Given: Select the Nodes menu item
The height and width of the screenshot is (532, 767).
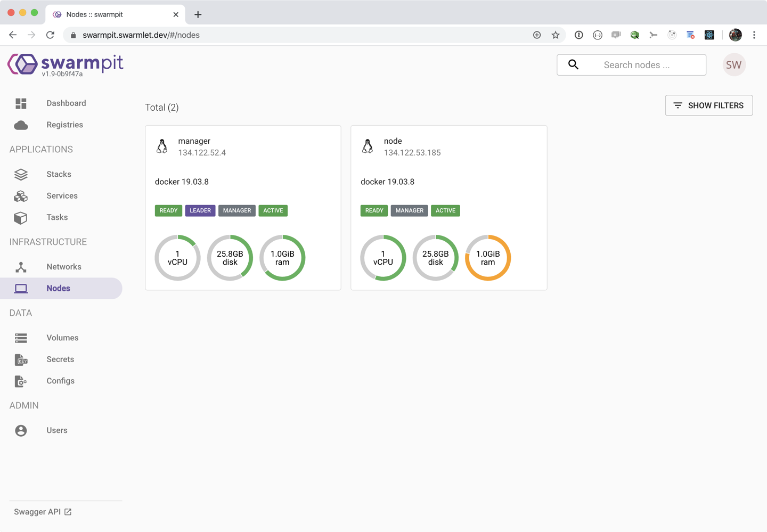Looking at the screenshot, I should point(58,289).
